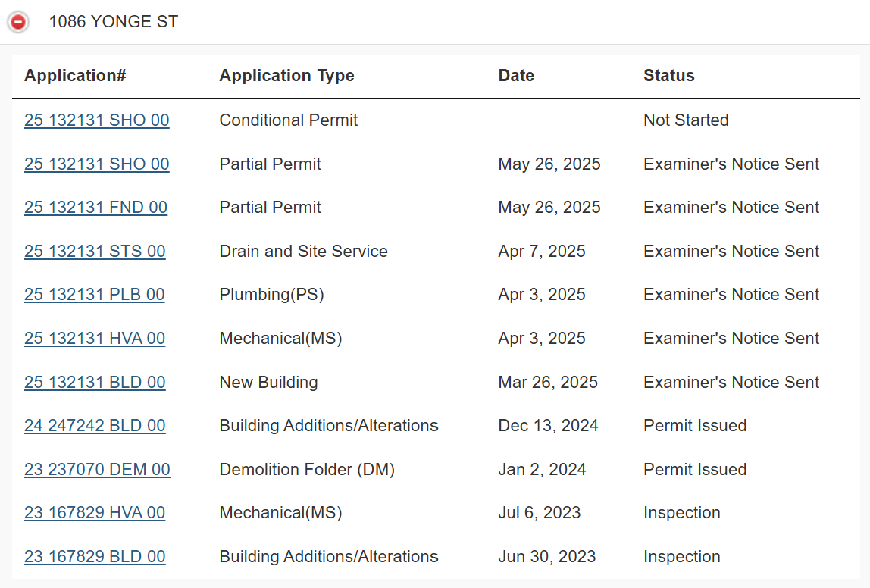Open application 23 167829 BLD 00

pyautogui.click(x=95, y=557)
